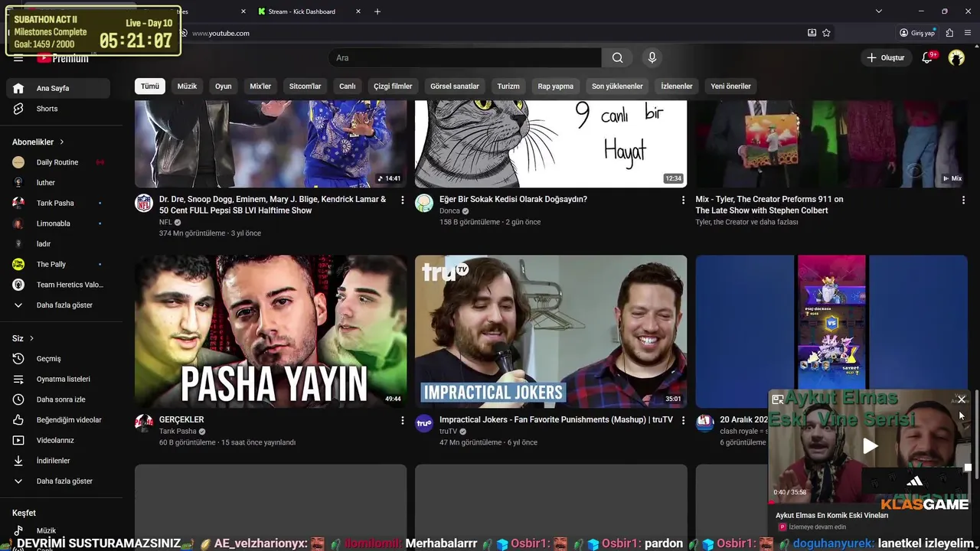Expand Daha fazla göster under subscriptions
Image resolution: width=980 pixels, height=551 pixels.
coord(58,305)
